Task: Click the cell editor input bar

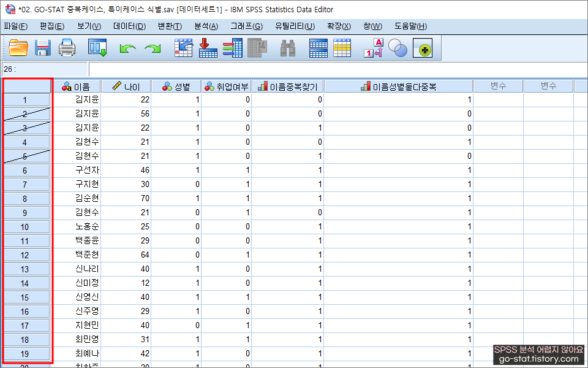Action: (337, 69)
